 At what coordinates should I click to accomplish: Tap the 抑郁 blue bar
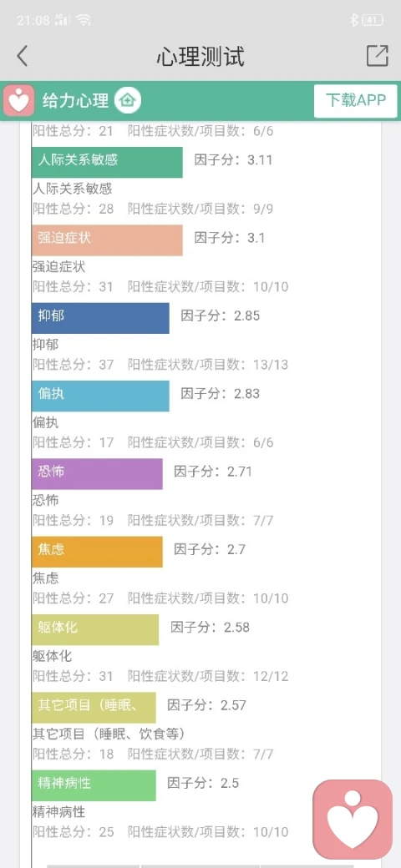click(100, 318)
